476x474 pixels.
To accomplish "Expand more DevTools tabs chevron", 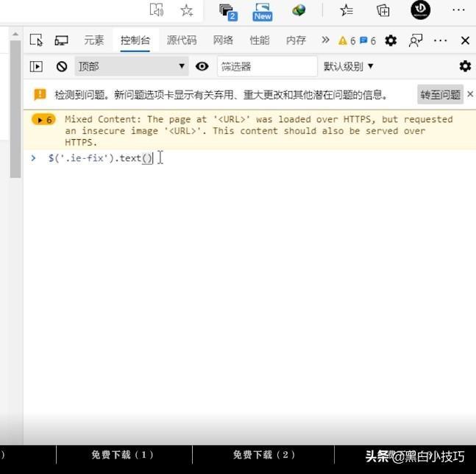I will [x=325, y=40].
